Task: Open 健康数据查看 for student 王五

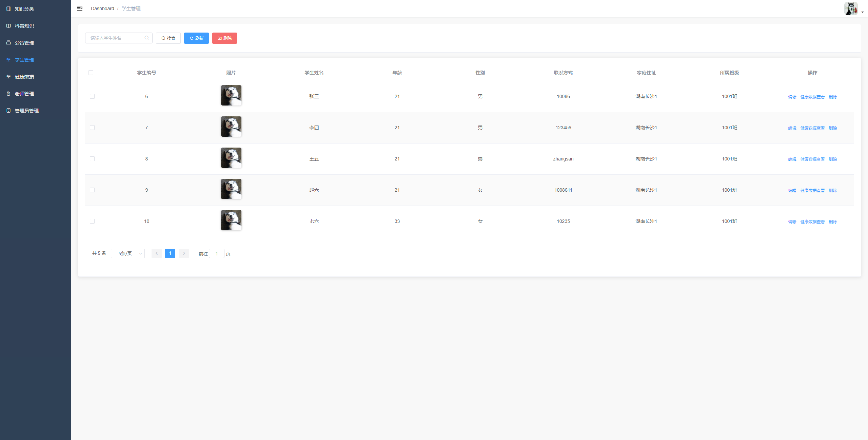Action: (x=812, y=159)
